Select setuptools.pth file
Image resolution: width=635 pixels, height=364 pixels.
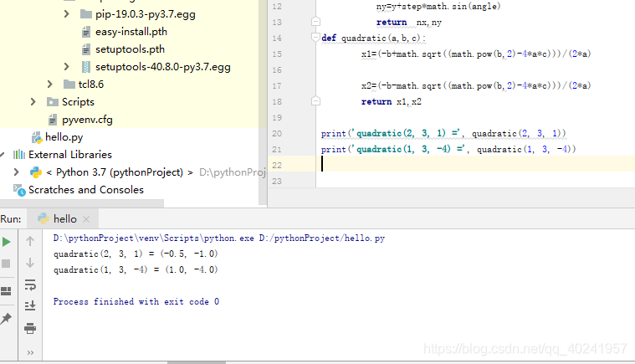pyautogui.click(x=130, y=49)
